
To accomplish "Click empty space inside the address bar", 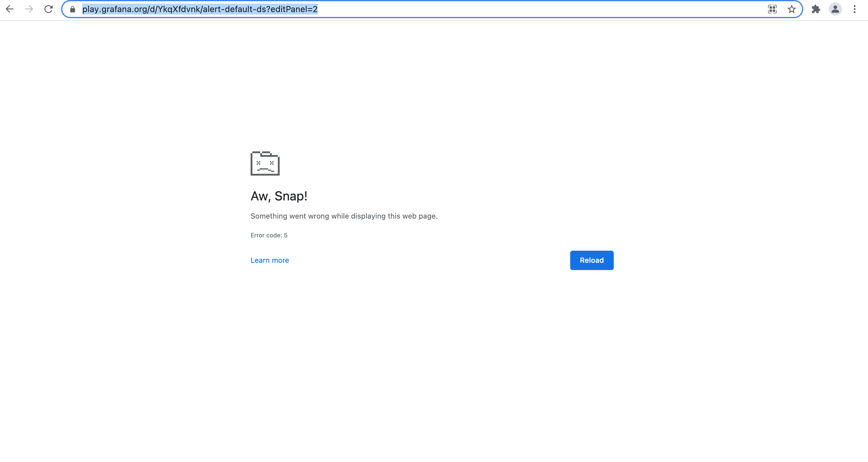I will 539,9.
